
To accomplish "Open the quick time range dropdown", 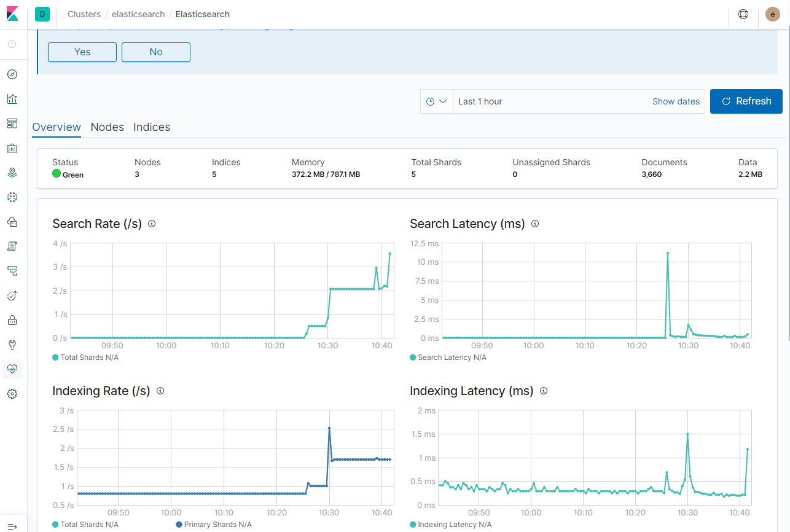I will (437, 101).
